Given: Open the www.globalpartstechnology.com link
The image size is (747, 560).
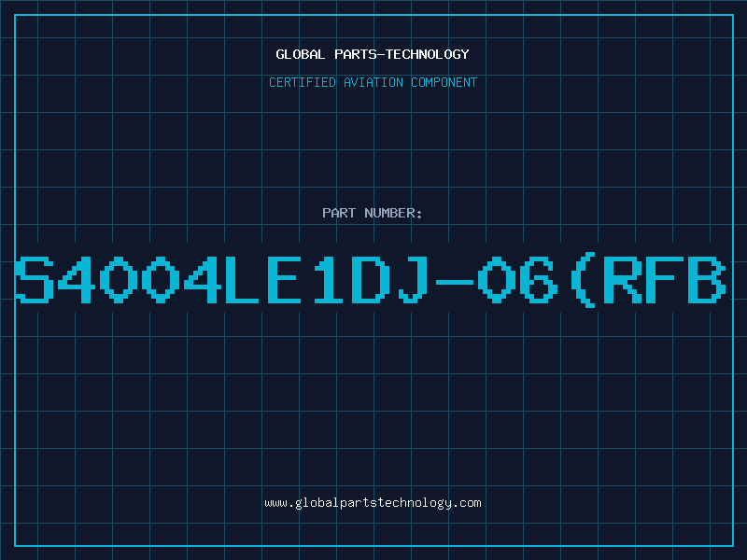Looking at the screenshot, I should (373, 503).
